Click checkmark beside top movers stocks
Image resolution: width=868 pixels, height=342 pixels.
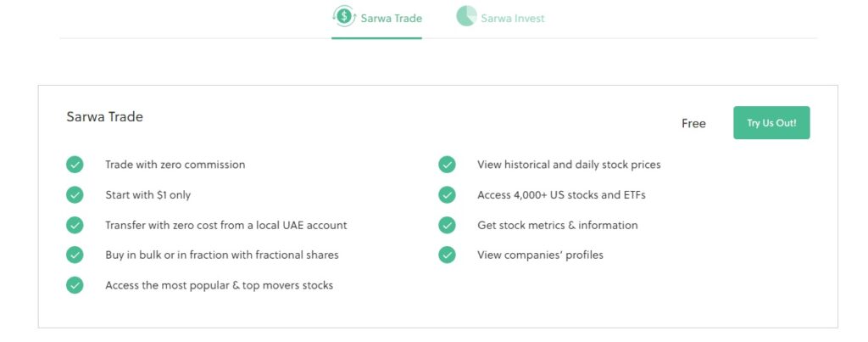75,285
